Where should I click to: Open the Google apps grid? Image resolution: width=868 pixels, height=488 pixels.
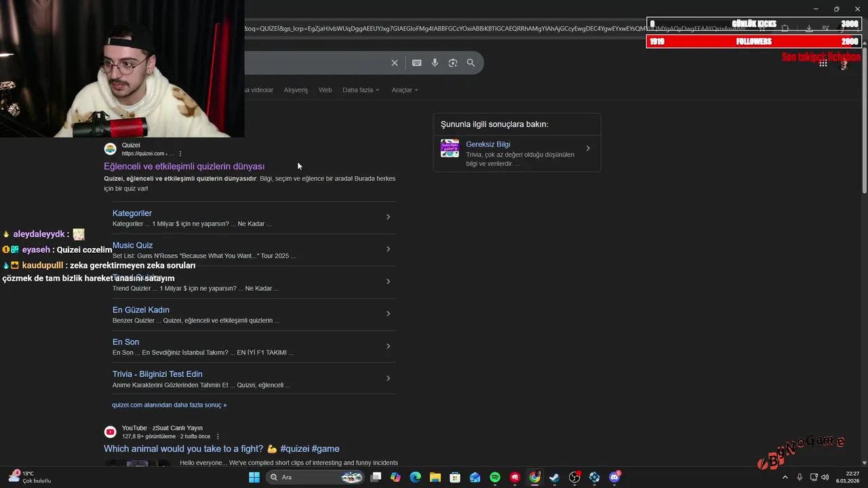[823, 63]
